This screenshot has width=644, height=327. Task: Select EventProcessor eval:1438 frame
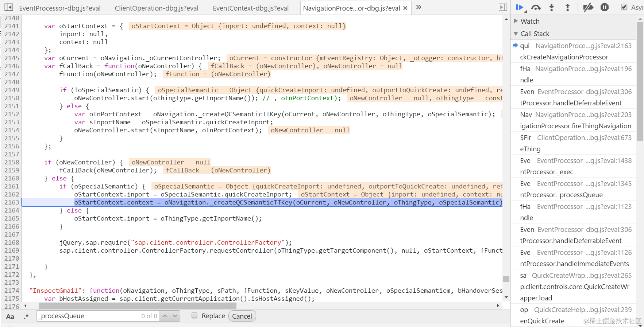point(574,166)
